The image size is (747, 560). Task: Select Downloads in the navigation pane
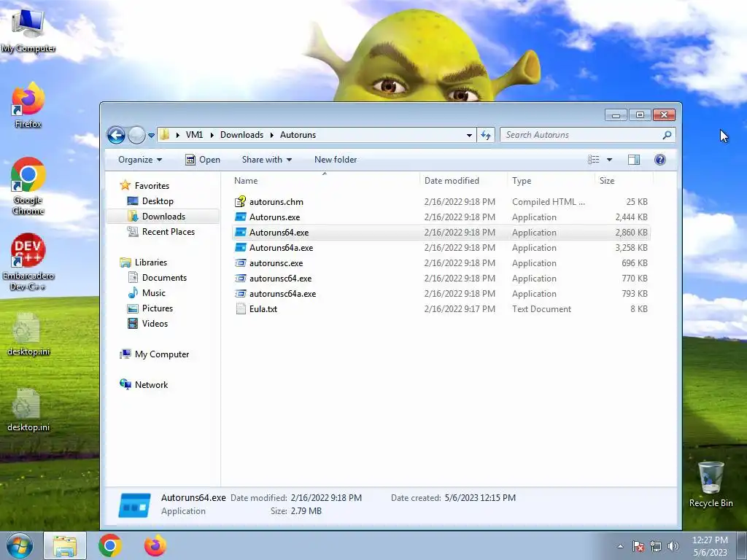163,216
